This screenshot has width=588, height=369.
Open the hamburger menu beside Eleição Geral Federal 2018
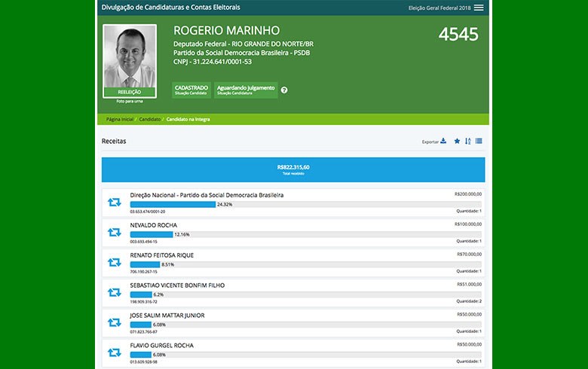(479, 8)
